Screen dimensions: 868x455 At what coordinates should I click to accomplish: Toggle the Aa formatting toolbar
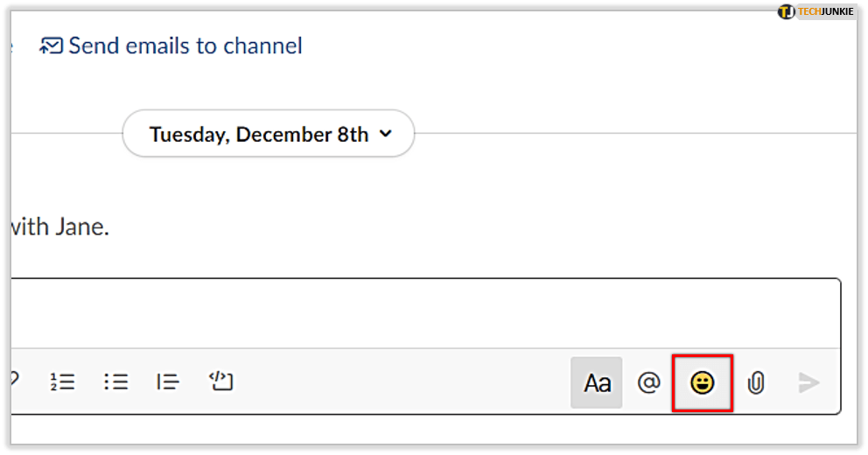click(597, 382)
